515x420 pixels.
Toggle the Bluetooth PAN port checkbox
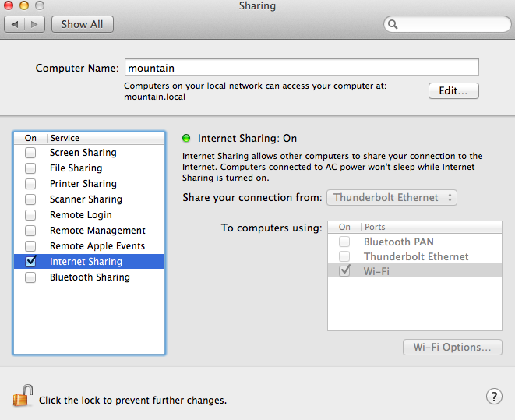coord(344,242)
